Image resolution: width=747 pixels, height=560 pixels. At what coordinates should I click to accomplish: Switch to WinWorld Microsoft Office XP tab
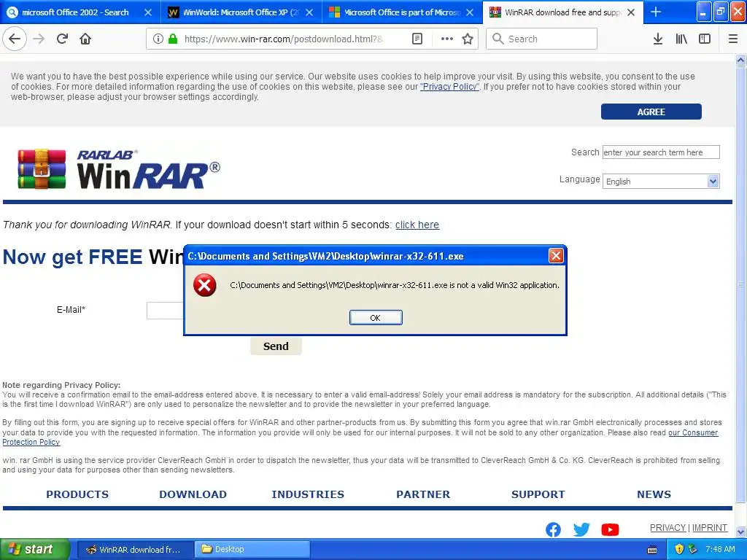click(x=240, y=12)
